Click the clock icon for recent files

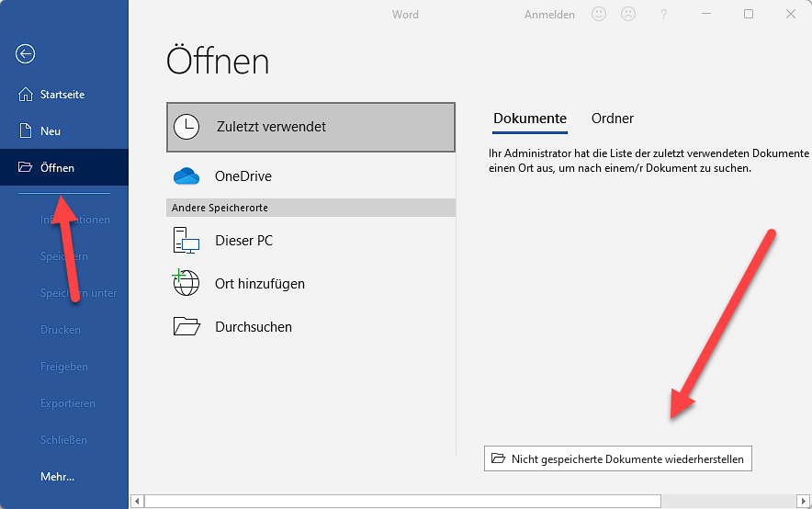click(186, 127)
